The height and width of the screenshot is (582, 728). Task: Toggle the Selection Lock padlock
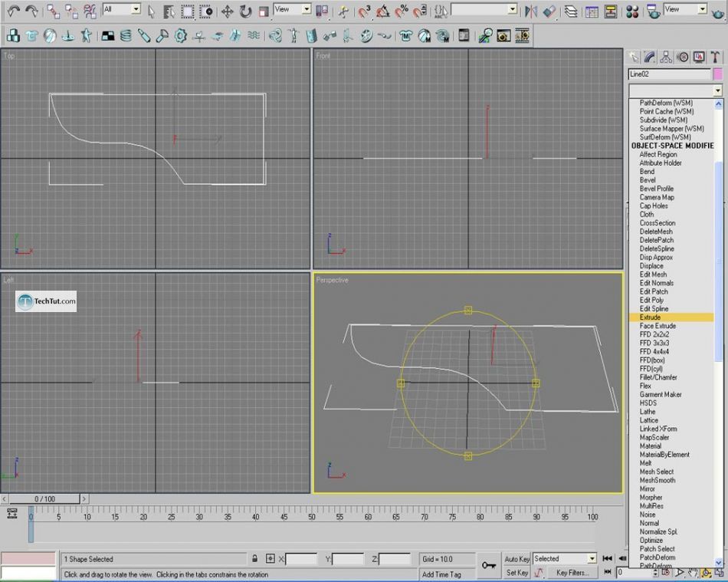(254, 558)
